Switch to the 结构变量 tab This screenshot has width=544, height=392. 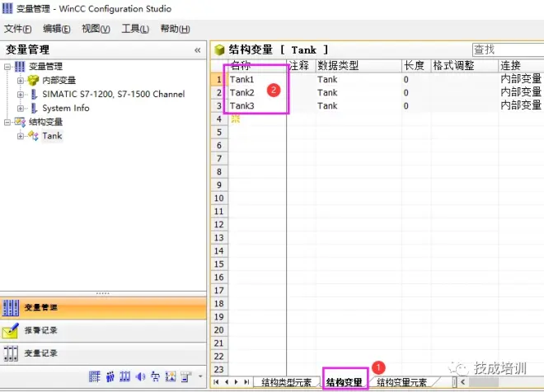coord(345,382)
